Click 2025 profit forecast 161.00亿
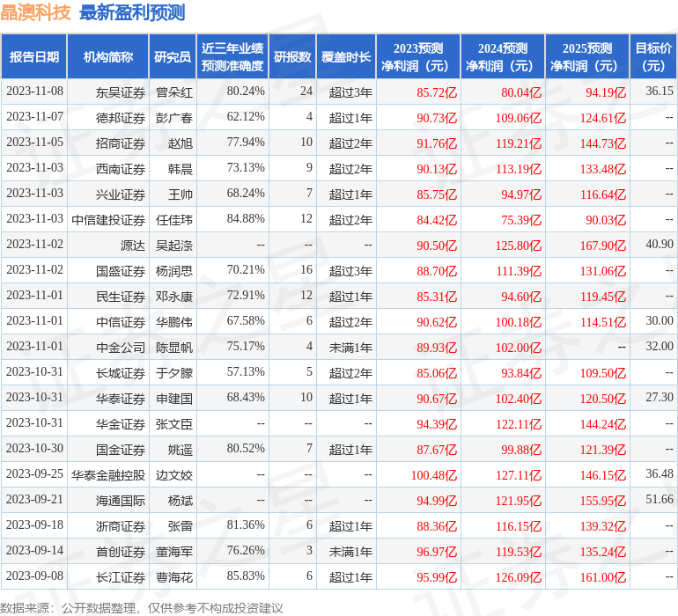This screenshot has height=616, width=678. coord(603,577)
